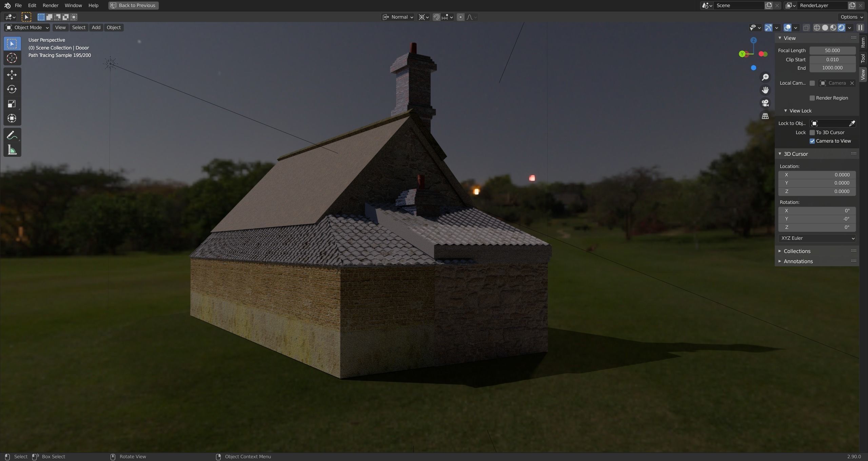868x461 pixels.
Task: Open the viewport View menu button
Action: (60, 27)
